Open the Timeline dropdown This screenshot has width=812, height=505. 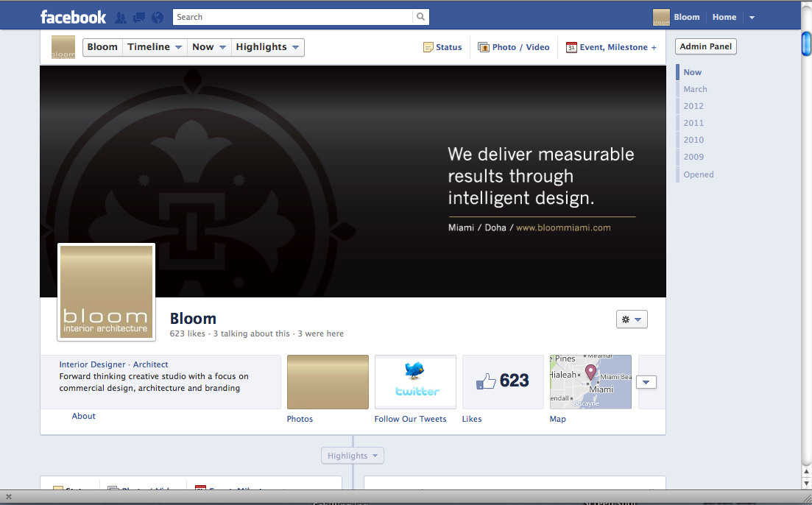tap(155, 47)
